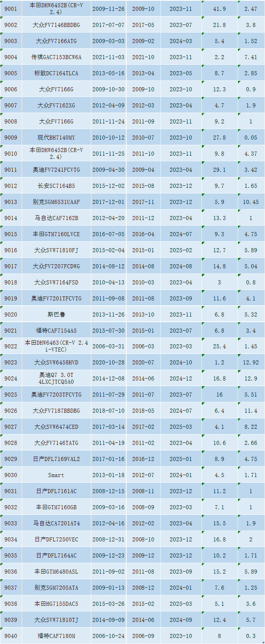The height and width of the screenshot is (644, 265).
Task: Select date cell 2006-03-31
Action: [109, 346]
